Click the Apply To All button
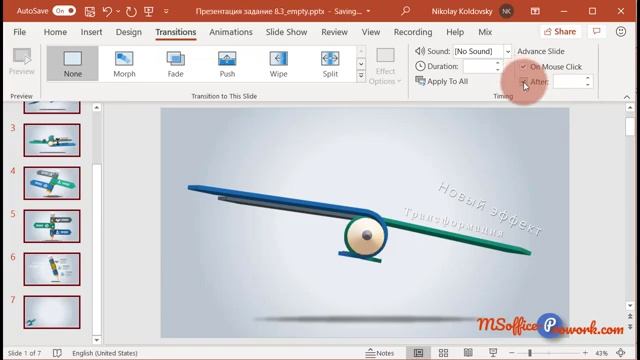 click(442, 81)
